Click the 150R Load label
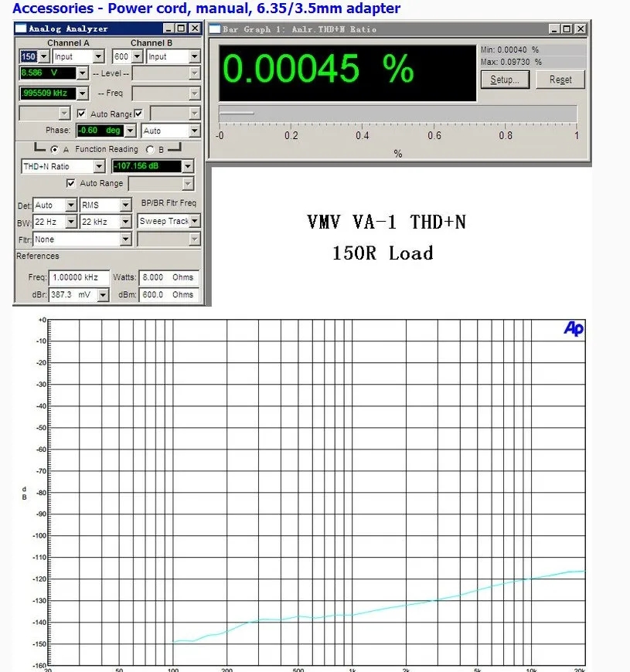This screenshot has height=672, width=630. pyautogui.click(x=383, y=253)
